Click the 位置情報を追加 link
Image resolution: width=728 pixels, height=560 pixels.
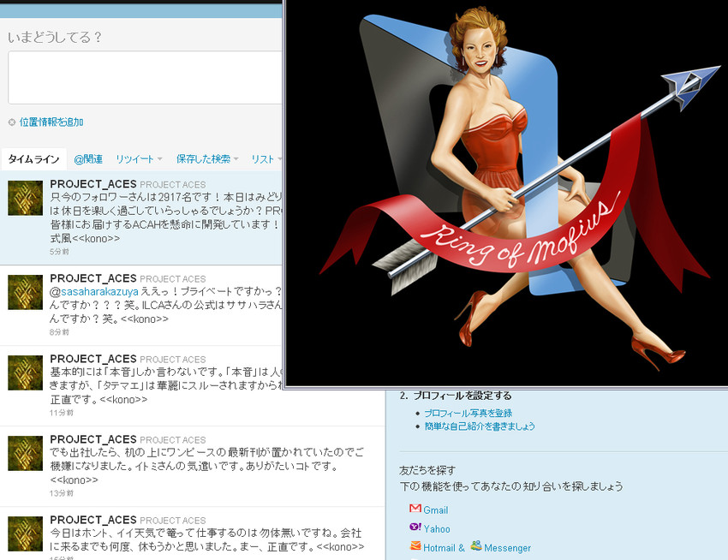click(51, 122)
